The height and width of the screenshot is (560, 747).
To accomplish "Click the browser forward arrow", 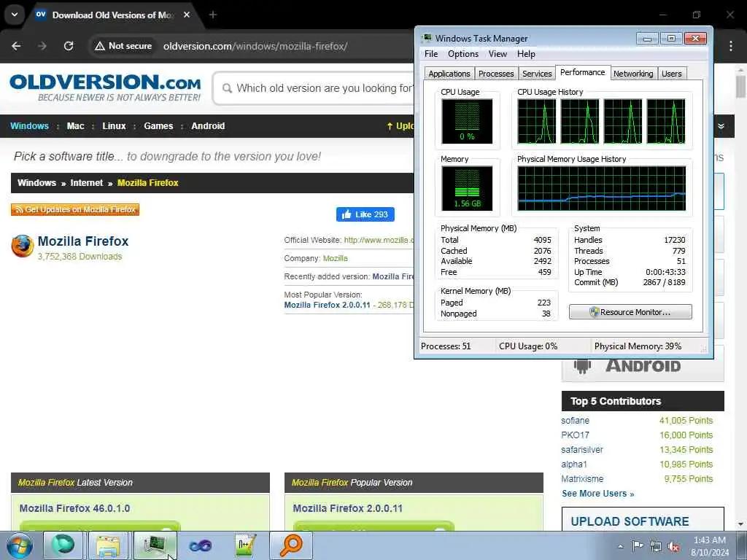I will tap(42, 46).
